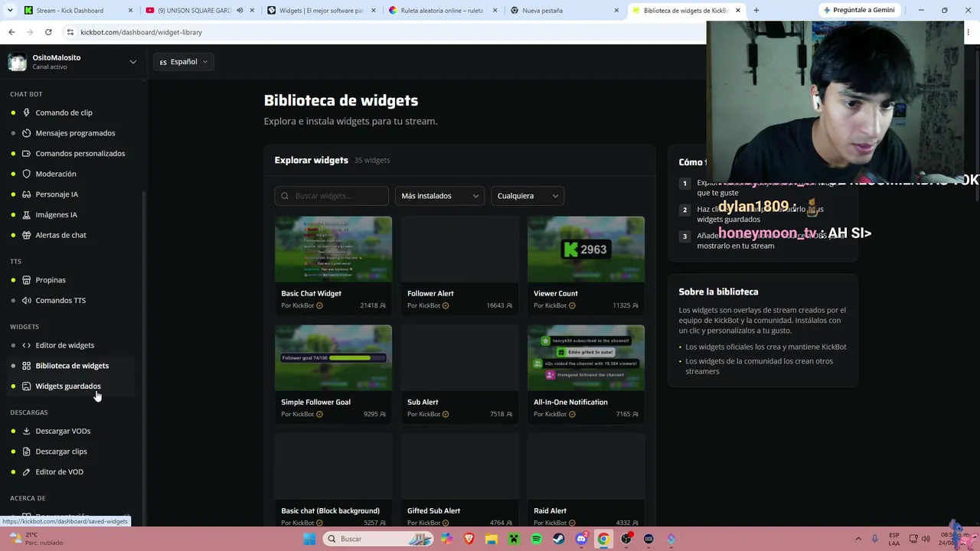Click the Widgets guardados icon
The width and height of the screenshot is (980, 551).
[x=26, y=386]
